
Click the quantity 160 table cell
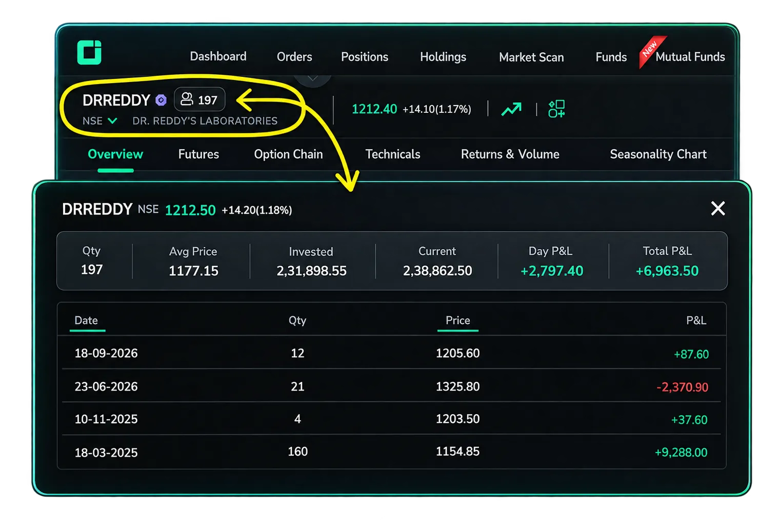coord(297,452)
